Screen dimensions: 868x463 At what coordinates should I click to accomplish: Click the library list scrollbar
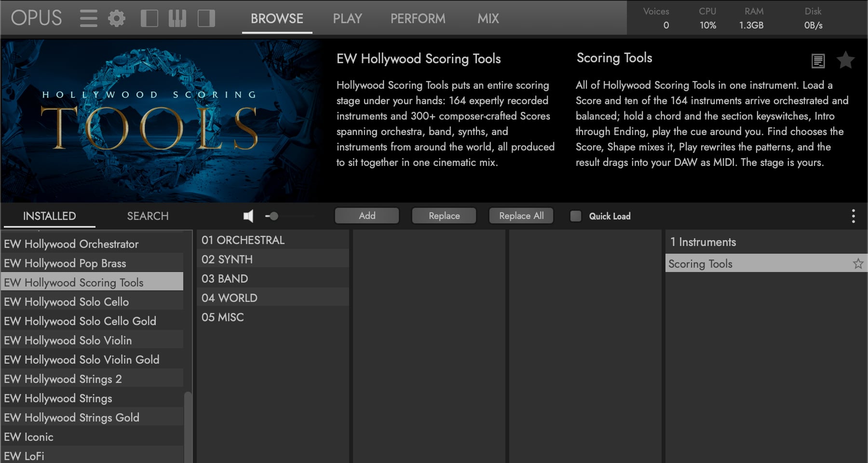coord(188,427)
